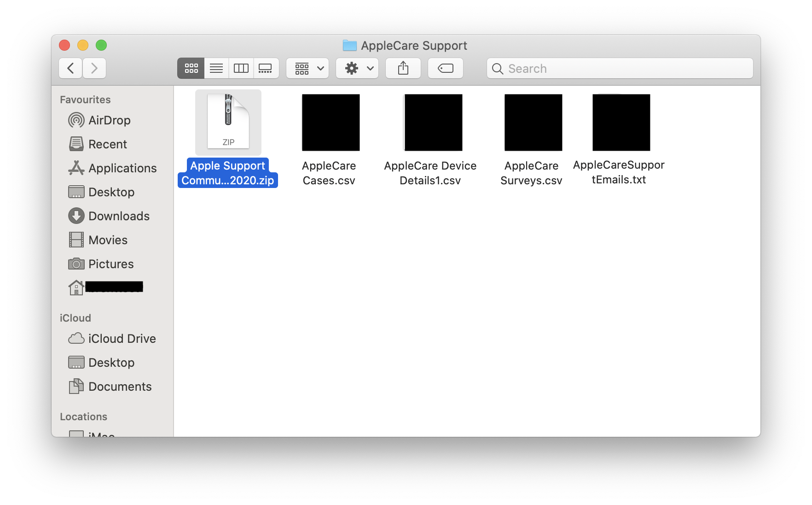
Task: Open Recent in the sidebar
Action: click(x=98, y=144)
